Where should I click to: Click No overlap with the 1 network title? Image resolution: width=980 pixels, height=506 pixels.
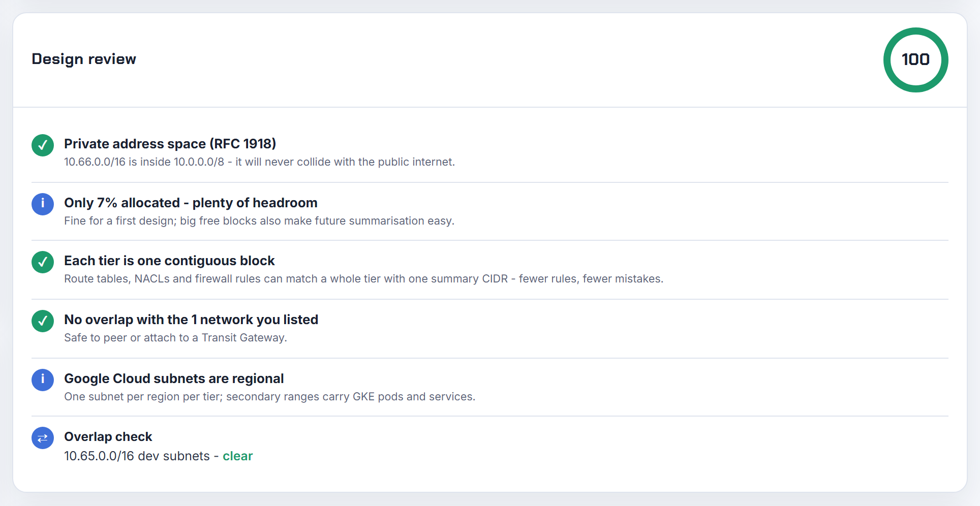click(x=191, y=320)
